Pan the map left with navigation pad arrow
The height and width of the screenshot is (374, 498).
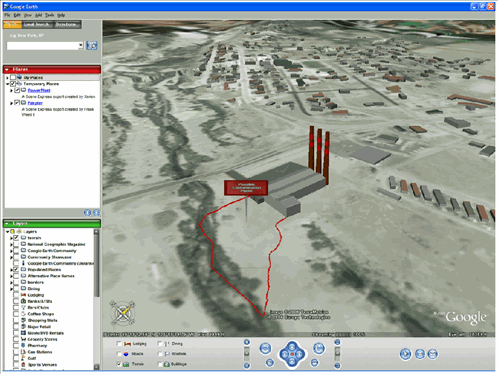(284, 354)
